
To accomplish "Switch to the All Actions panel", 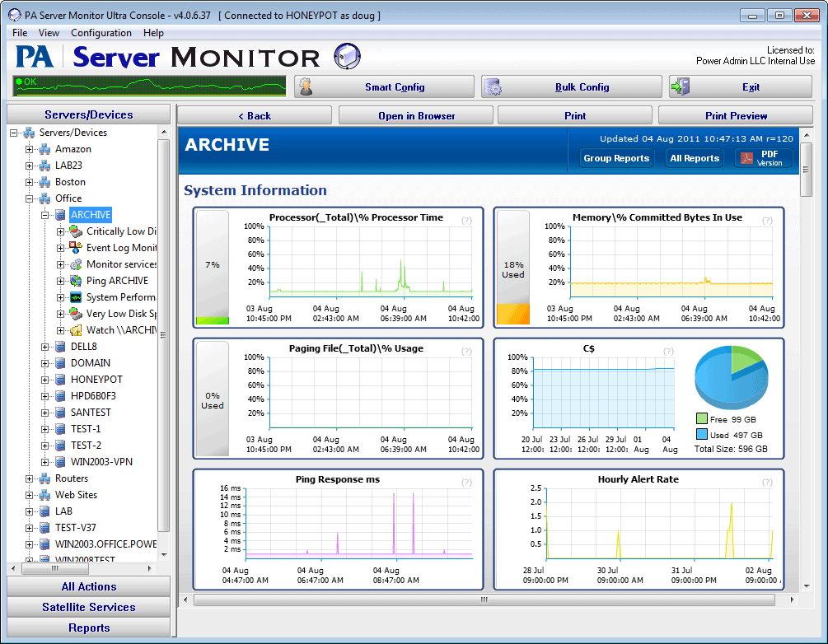I will (x=89, y=586).
